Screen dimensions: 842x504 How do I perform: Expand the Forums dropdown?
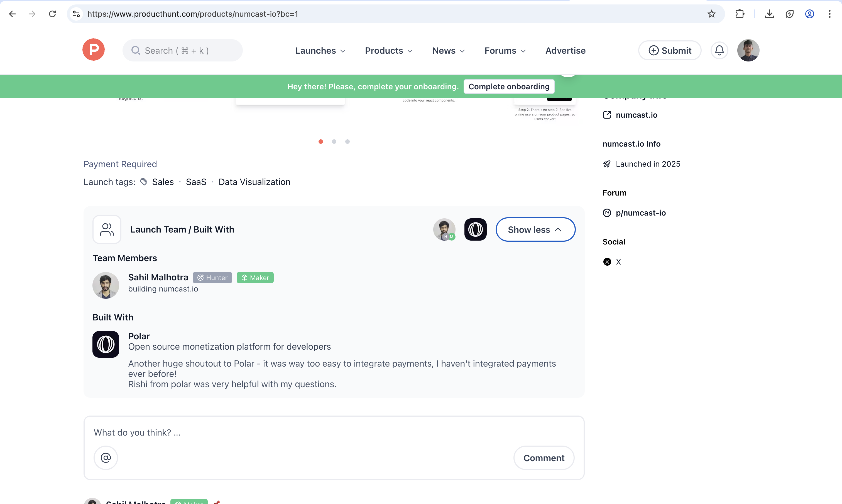[x=505, y=50]
